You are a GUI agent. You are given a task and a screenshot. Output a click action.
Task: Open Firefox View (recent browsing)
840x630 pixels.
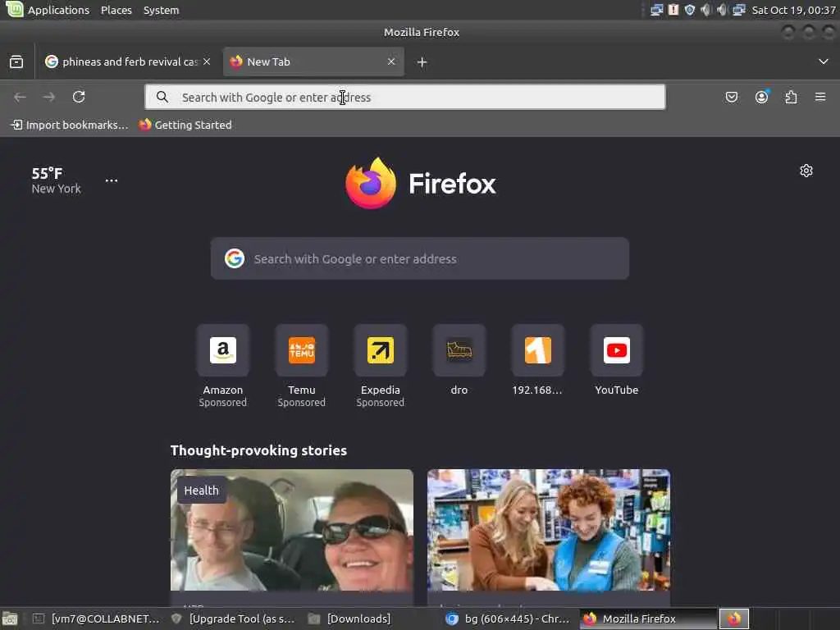coord(16,62)
